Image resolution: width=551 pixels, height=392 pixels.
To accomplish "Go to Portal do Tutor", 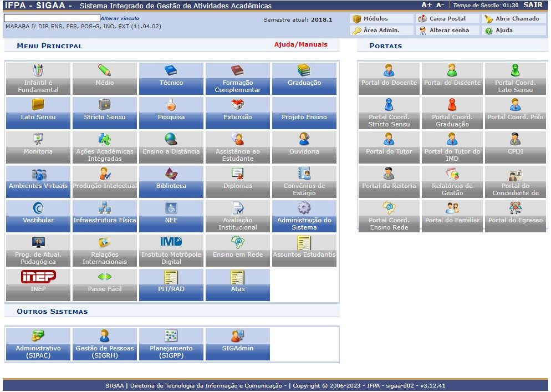I will 389,147.
